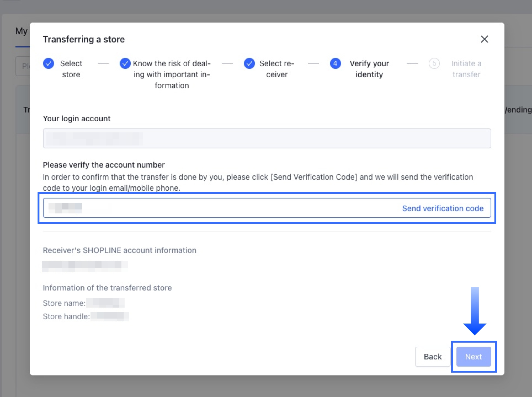532x397 pixels.
Task: Click the blurred receiver account information
Action: coord(85,265)
